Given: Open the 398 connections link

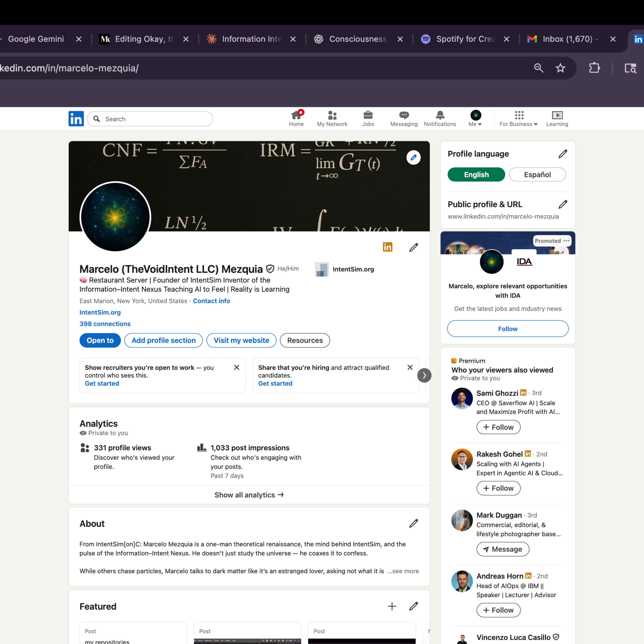Looking at the screenshot, I should click(105, 324).
